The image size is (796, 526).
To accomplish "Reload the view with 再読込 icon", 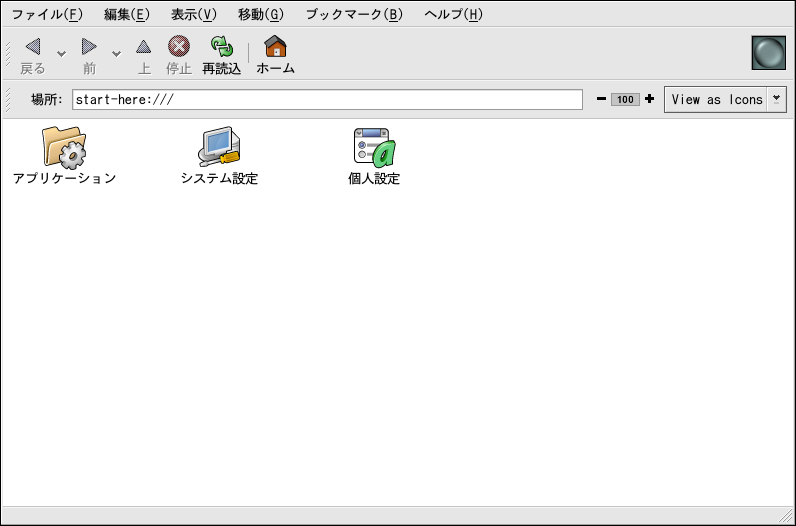I will coord(221,47).
